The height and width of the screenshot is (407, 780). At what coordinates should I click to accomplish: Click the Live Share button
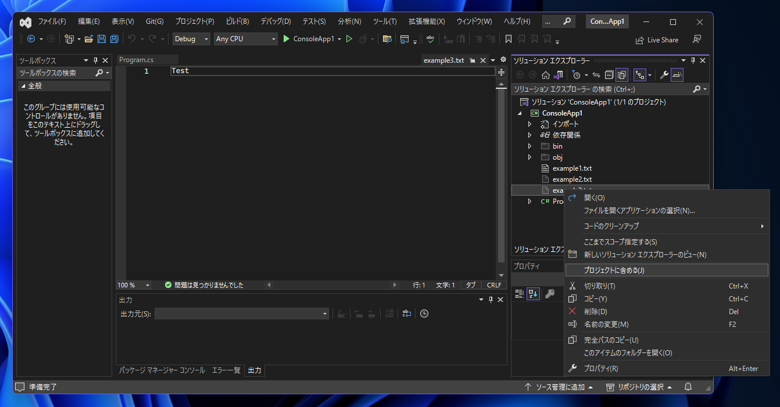pos(657,40)
